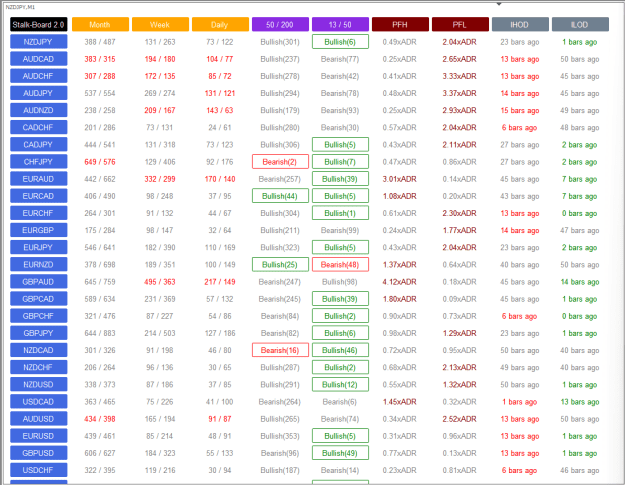Select the AUDCAD pair button

click(x=39, y=59)
